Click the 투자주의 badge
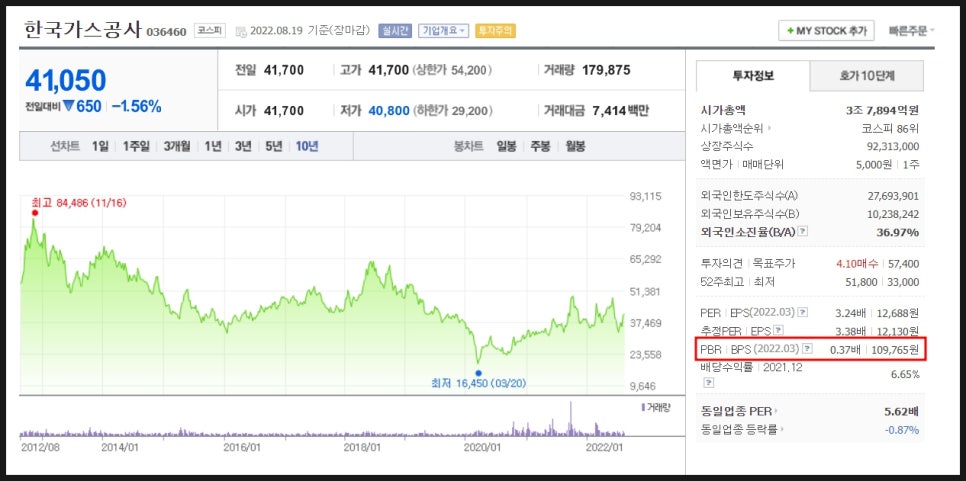 [495, 31]
